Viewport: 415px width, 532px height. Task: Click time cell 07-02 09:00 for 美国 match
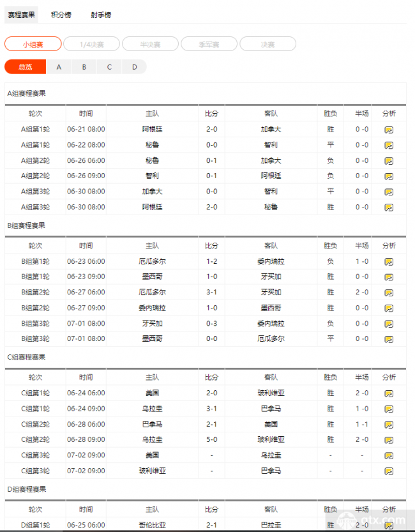[86, 455]
